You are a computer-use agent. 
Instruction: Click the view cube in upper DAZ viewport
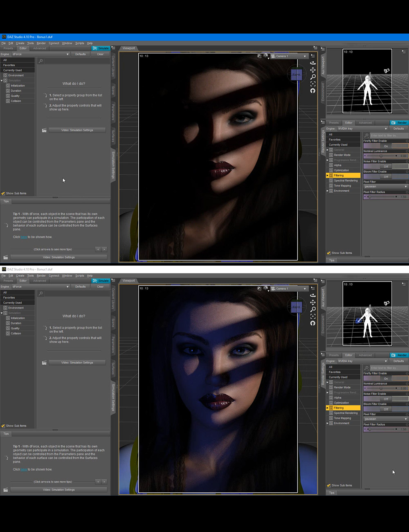tap(296, 74)
